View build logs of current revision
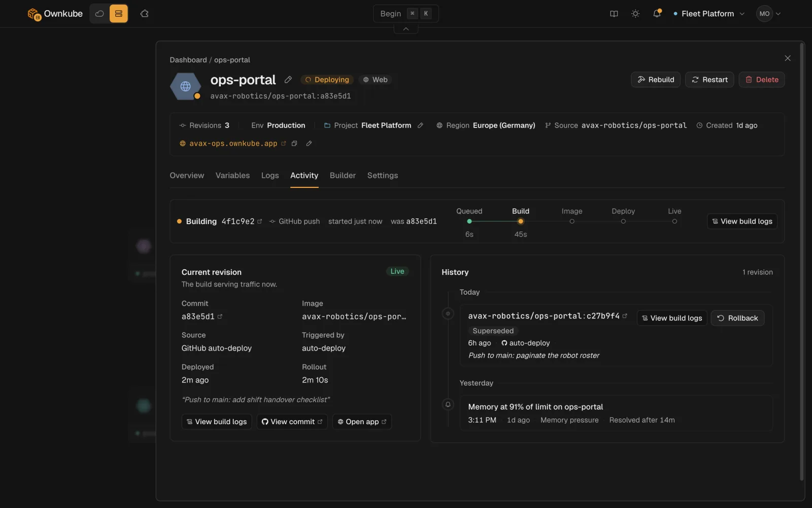812x508 pixels. 217,422
